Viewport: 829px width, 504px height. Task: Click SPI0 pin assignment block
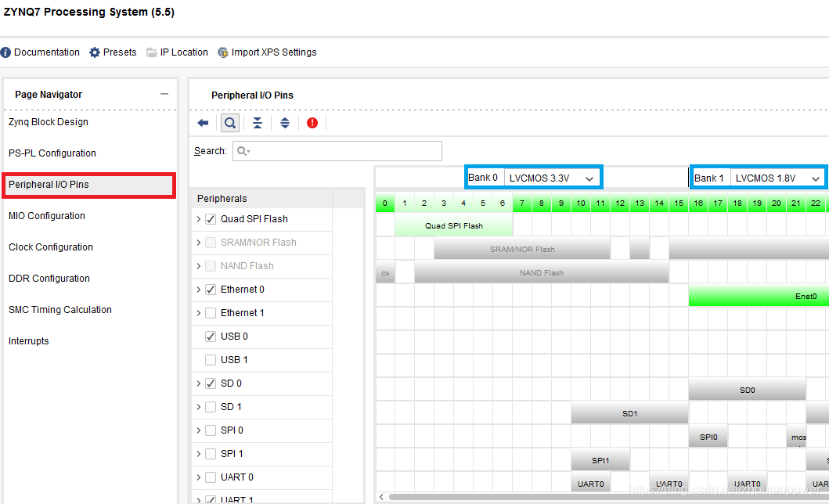(x=708, y=437)
